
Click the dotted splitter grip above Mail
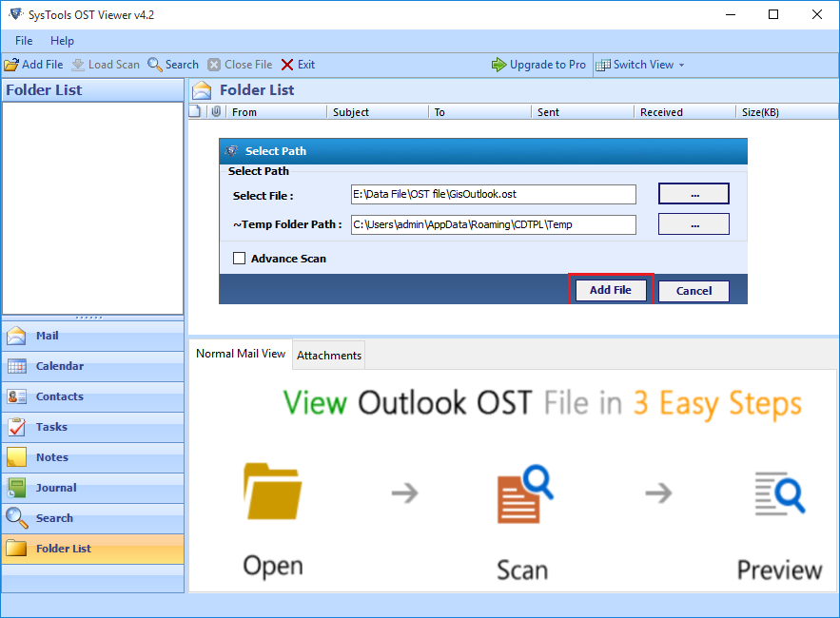88,319
